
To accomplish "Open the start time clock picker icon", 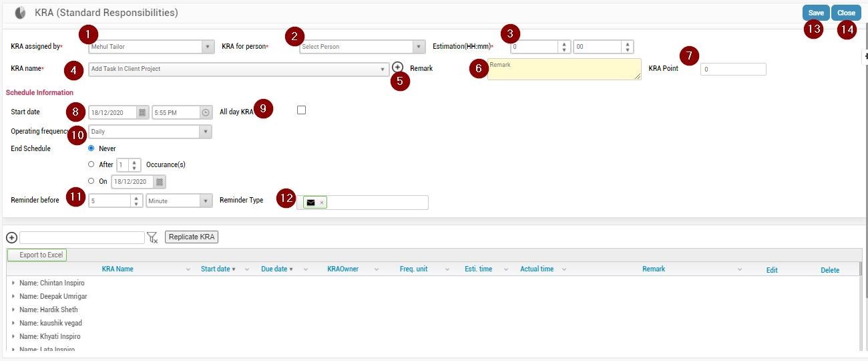I will click(x=206, y=113).
